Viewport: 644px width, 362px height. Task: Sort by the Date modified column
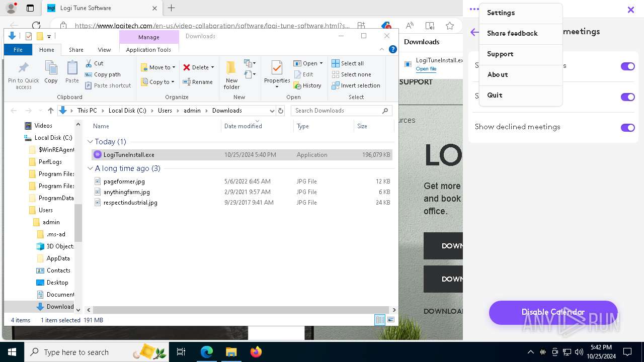(x=257, y=126)
